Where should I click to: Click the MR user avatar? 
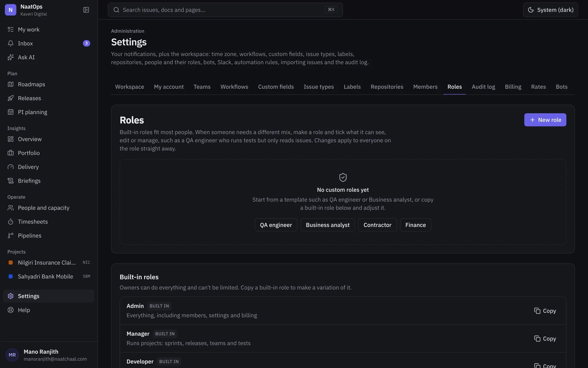coord(12,355)
